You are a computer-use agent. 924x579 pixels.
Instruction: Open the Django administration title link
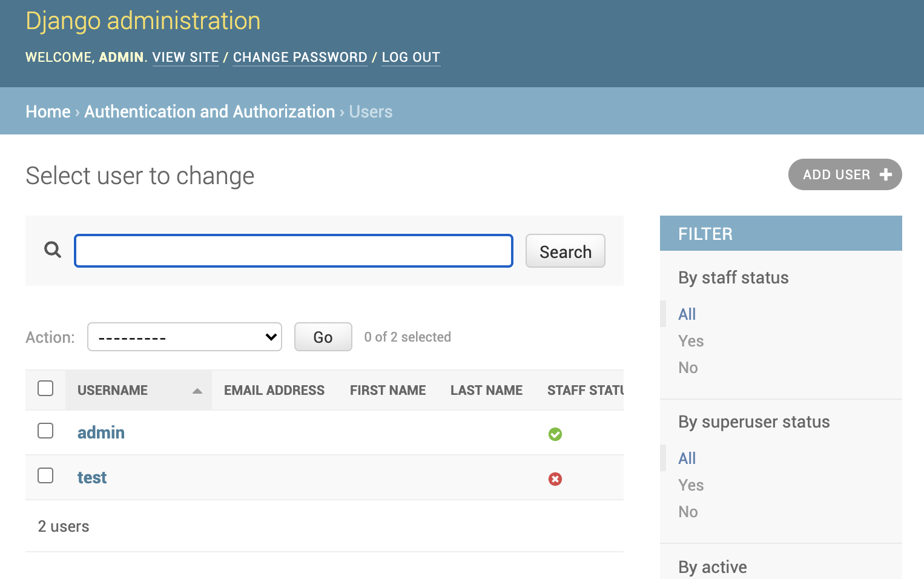[x=143, y=21]
